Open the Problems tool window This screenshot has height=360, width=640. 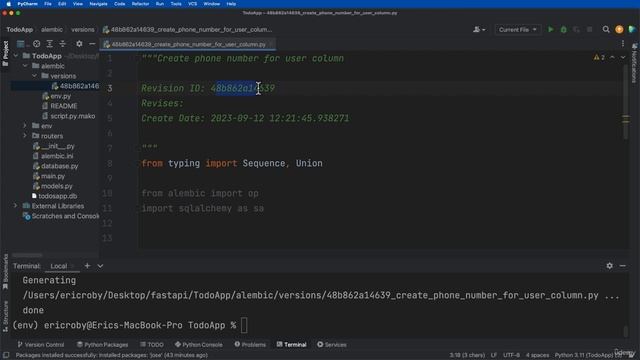(250, 344)
